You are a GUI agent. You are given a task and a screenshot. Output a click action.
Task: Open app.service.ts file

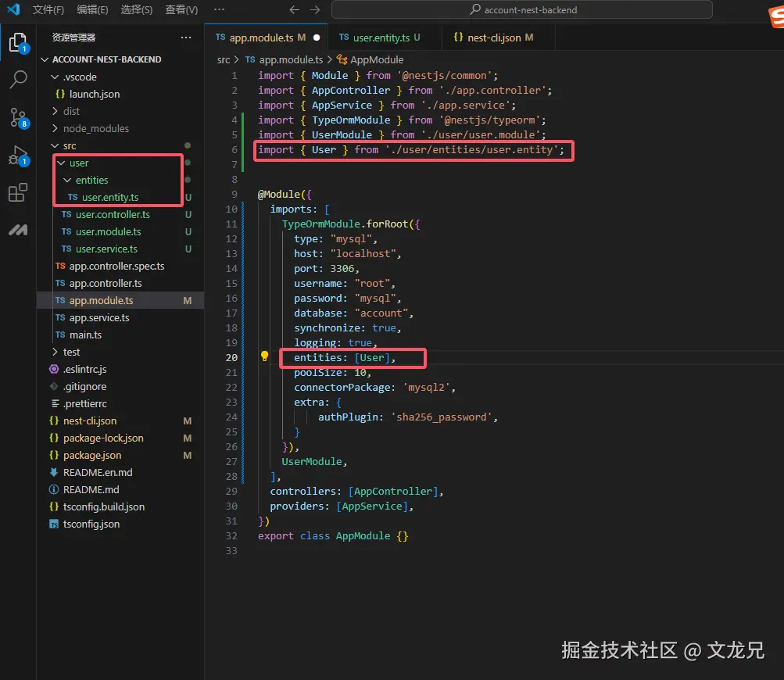[120, 317]
